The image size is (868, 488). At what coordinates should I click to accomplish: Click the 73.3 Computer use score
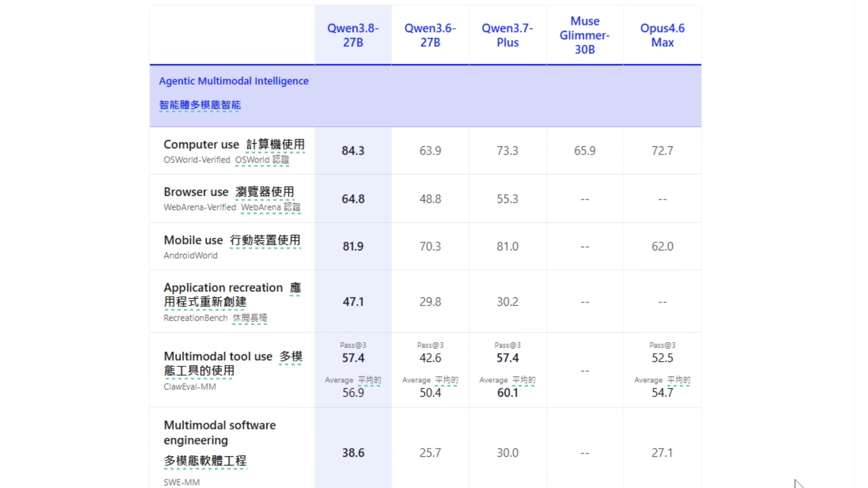coord(508,150)
